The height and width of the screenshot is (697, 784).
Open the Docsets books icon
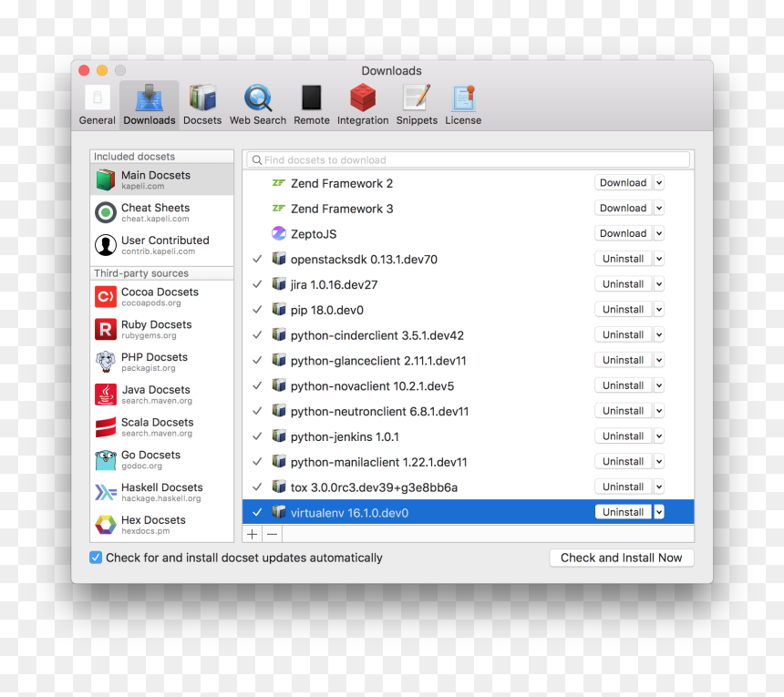(202, 97)
